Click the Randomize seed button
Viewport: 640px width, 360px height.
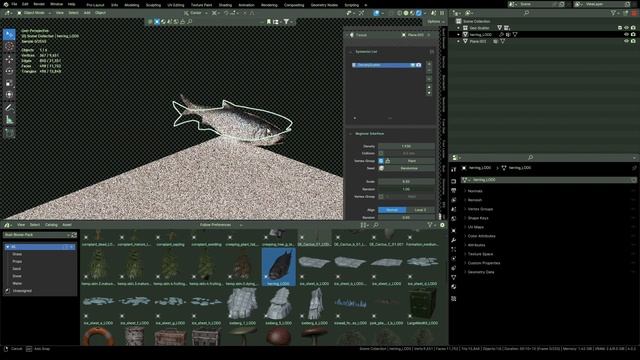click(409, 168)
